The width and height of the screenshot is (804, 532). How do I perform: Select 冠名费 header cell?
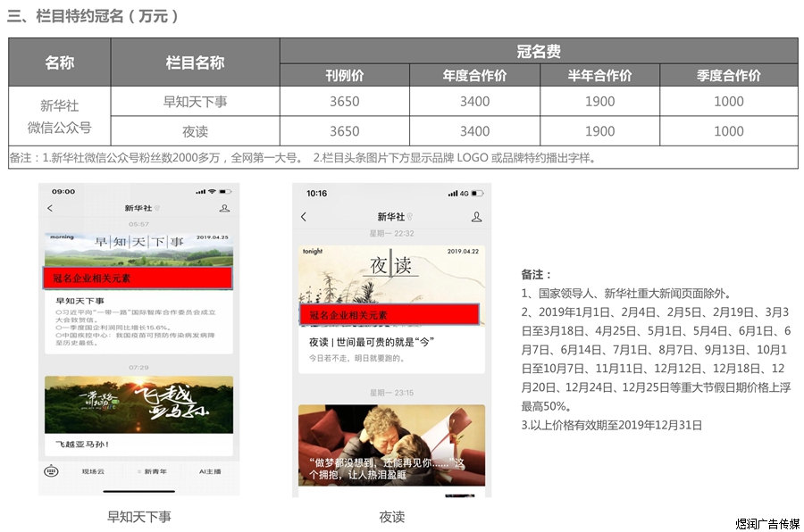pyautogui.click(x=539, y=51)
